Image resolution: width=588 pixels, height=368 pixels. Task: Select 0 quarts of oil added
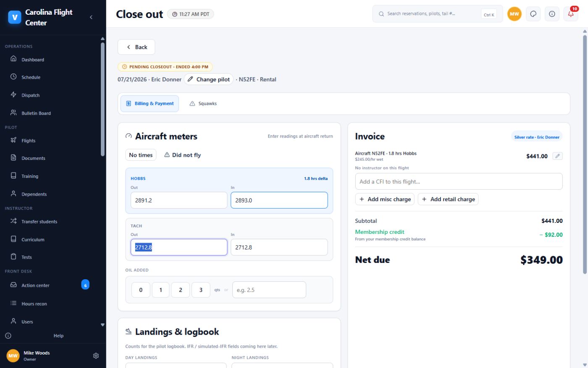141,290
